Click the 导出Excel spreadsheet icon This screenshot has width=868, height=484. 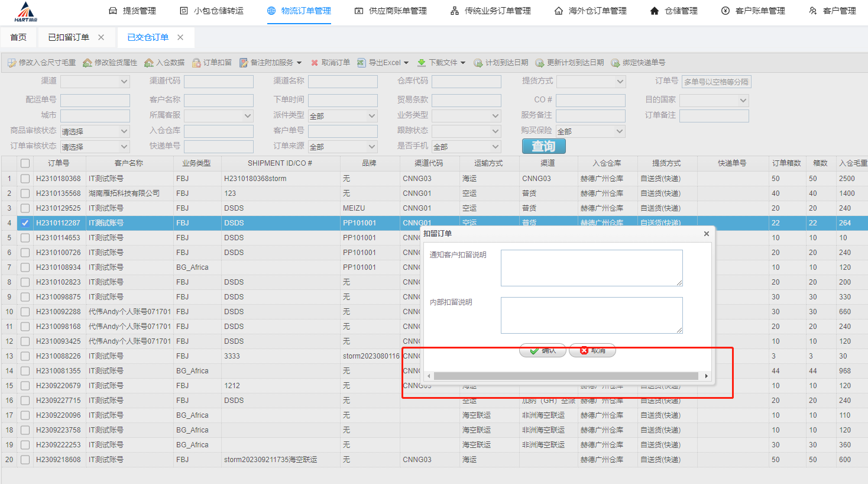362,63
